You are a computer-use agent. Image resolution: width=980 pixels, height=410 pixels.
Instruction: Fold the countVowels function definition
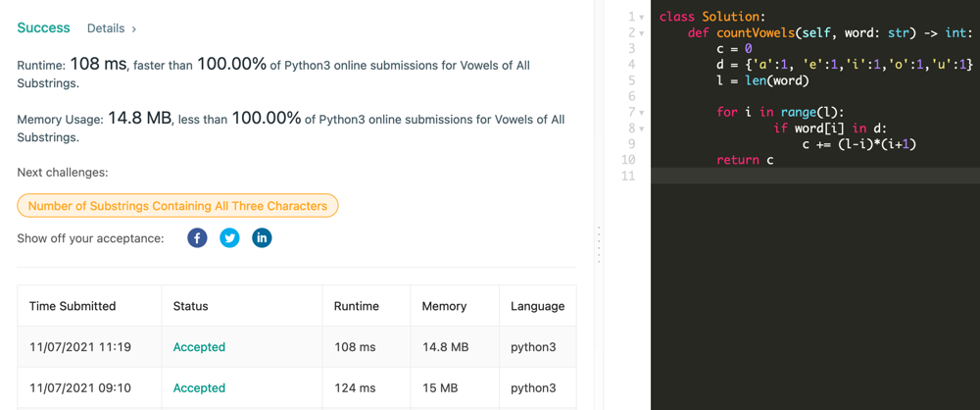point(642,33)
